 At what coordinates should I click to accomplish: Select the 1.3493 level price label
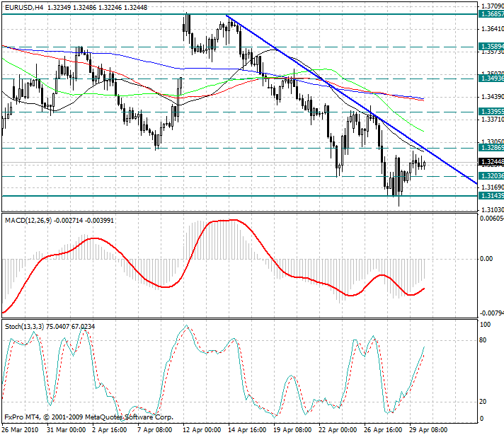[491, 78]
